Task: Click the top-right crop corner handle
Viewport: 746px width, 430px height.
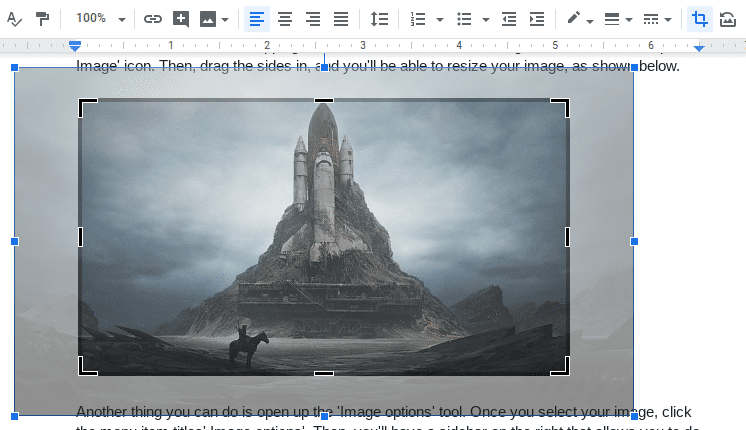Action: coord(560,108)
